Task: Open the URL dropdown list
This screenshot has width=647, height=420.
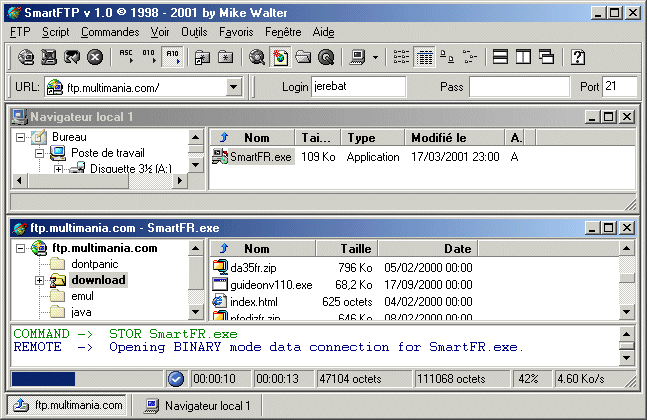Action: pos(234,87)
